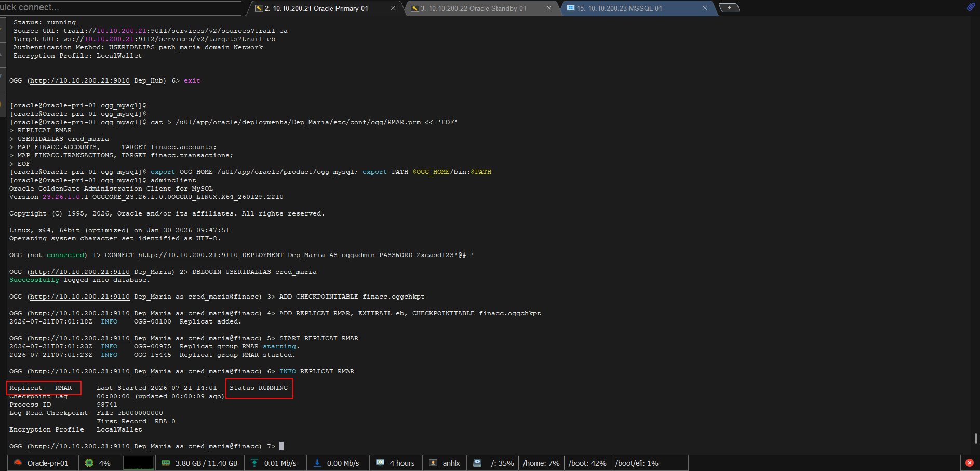Open the CONNECT http://10.10.200.21:9110 URL link
The width and height of the screenshot is (980, 471).
pos(188,255)
